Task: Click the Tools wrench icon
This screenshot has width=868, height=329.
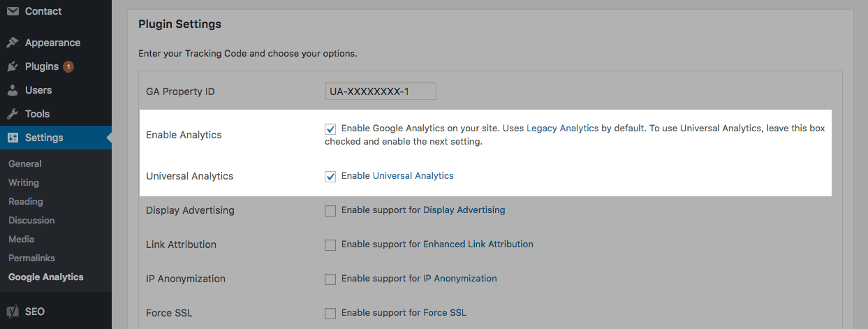Action: click(13, 114)
